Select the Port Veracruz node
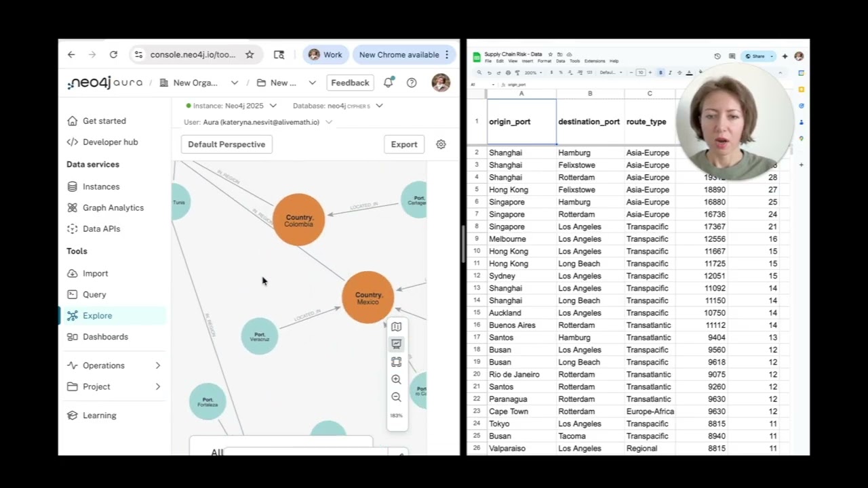 (x=260, y=336)
